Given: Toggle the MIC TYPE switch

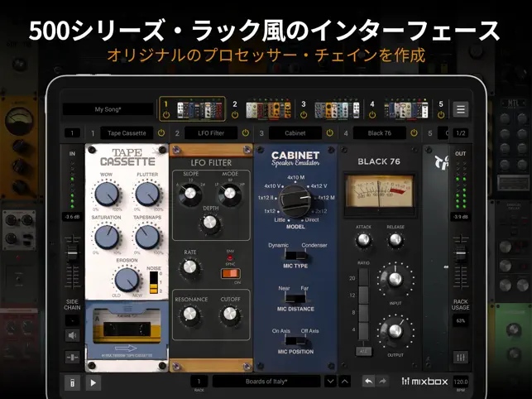Looking at the screenshot, I should coord(295,256).
